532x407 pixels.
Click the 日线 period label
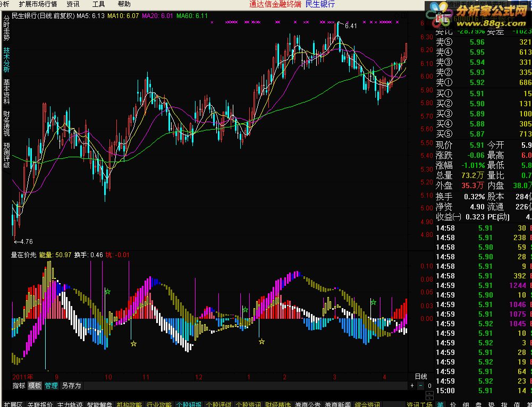421,377
